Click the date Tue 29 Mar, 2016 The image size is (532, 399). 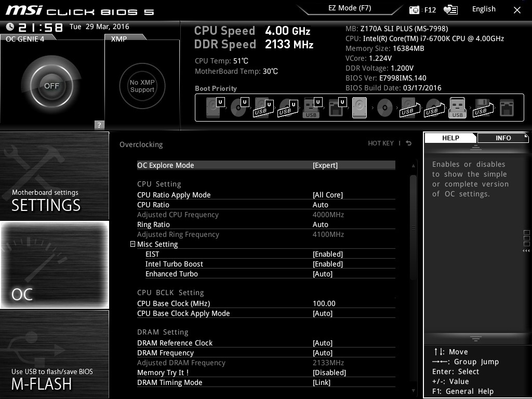tap(99, 26)
